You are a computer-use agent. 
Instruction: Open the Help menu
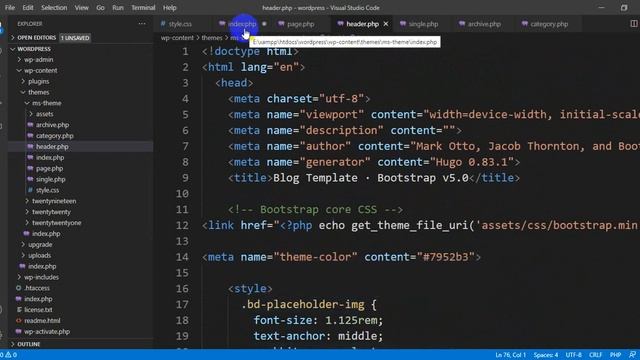(169, 8)
